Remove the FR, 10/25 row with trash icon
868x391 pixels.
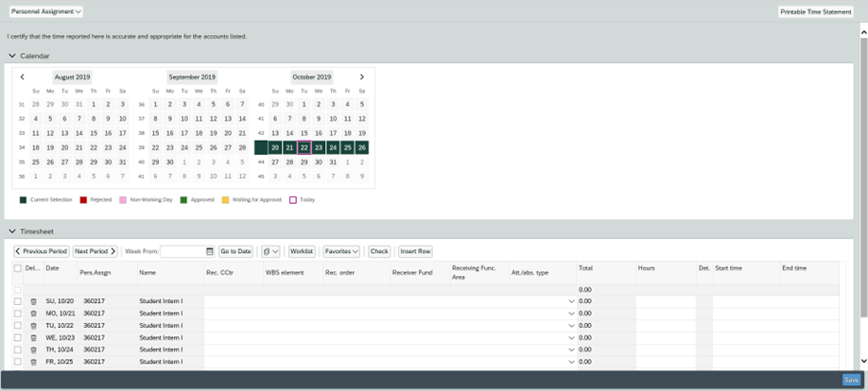[34, 362]
